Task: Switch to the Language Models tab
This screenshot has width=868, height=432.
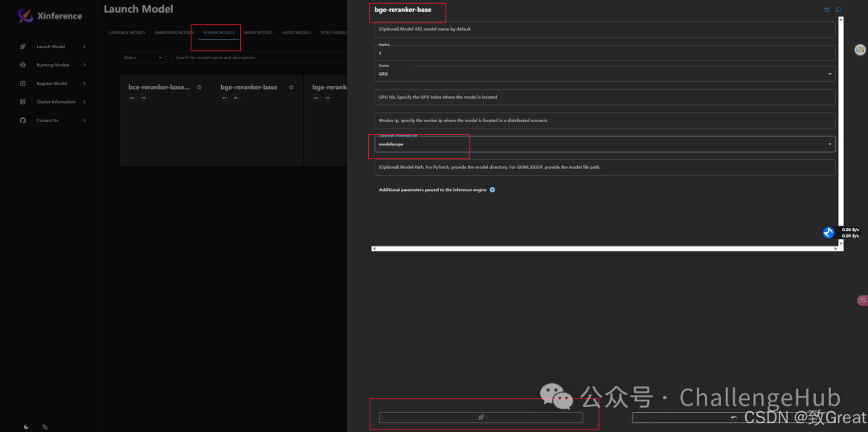Action: point(127,33)
